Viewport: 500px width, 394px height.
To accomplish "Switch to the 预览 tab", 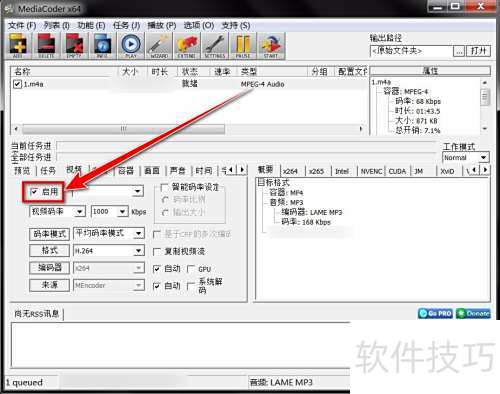I will [x=22, y=171].
